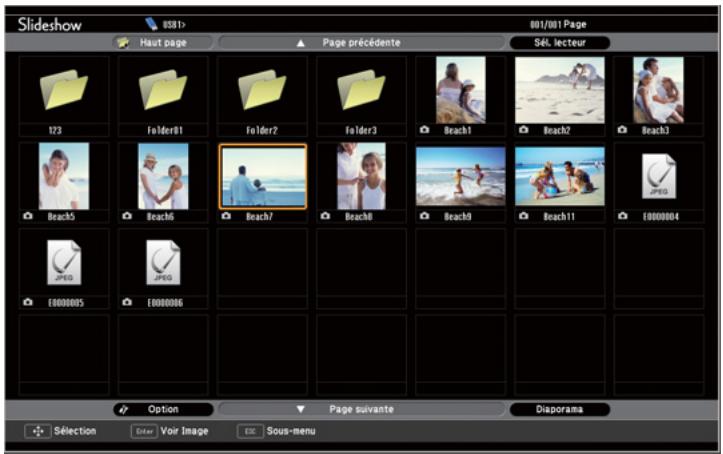
Task: Click the Sous-menu hint text
Action: tap(291, 431)
